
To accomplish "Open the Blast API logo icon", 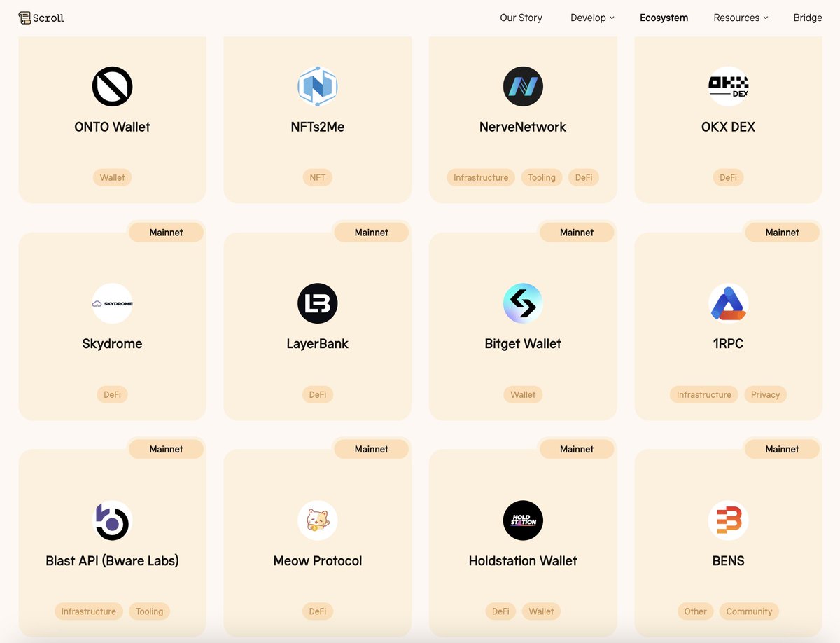I will tap(112, 520).
